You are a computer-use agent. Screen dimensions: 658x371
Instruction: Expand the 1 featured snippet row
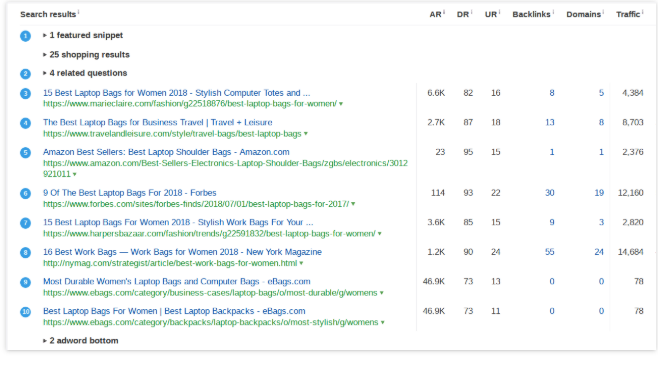pos(83,35)
